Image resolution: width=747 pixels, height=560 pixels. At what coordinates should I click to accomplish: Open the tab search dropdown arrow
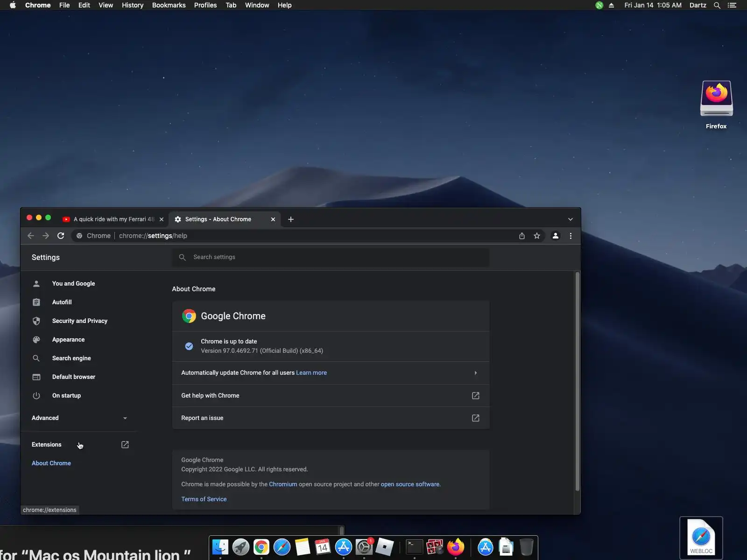pos(571,219)
